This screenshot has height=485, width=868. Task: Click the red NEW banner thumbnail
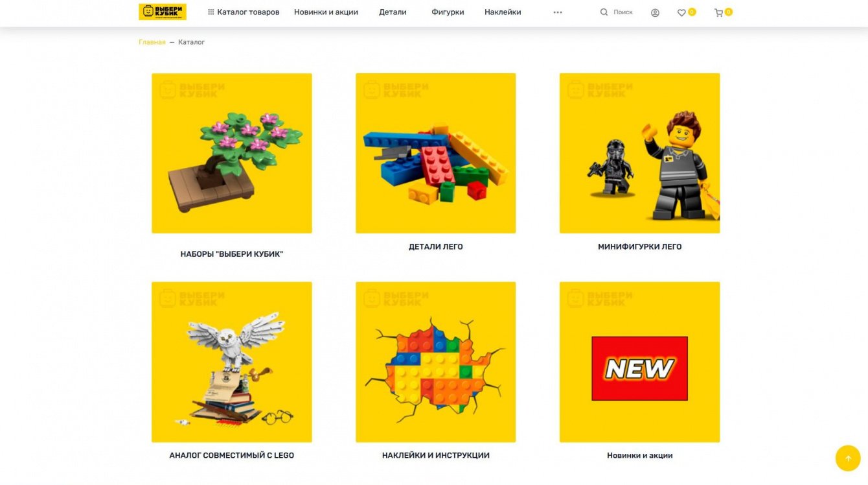639,368
